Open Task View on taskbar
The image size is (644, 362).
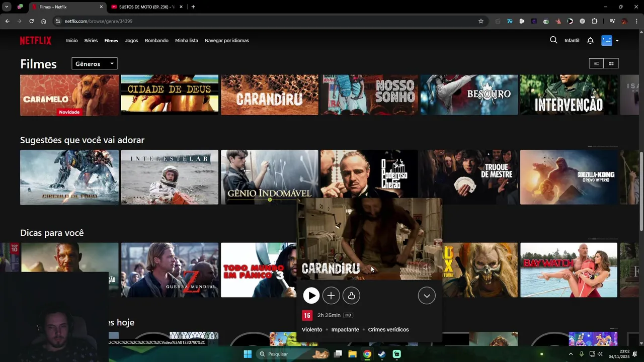pyautogui.click(x=338, y=354)
